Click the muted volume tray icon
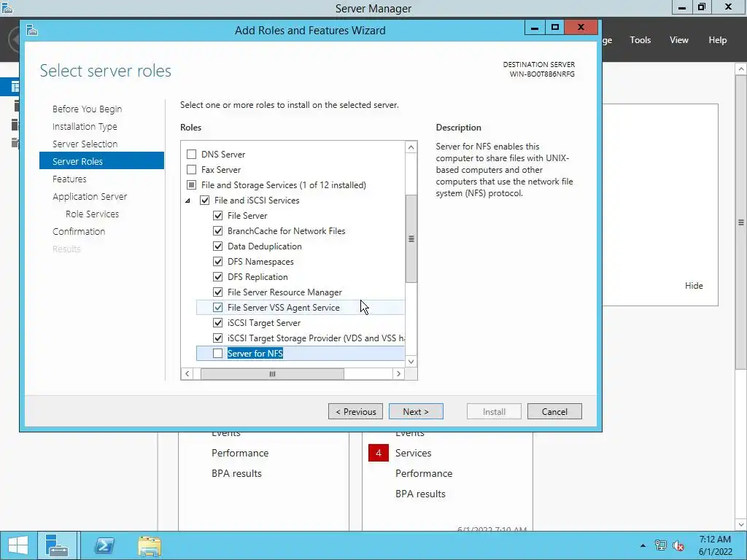The image size is (747, 560). click(x=678, y=545)
